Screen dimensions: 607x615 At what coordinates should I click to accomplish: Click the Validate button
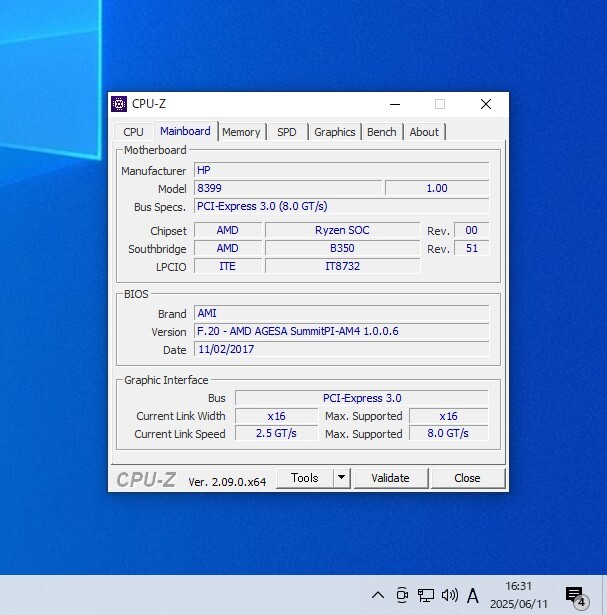[x=391, y=478]
